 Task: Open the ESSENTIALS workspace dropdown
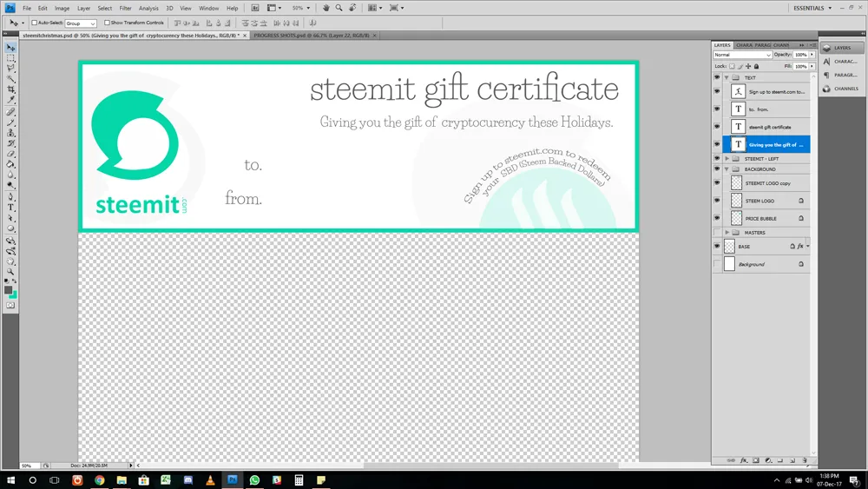pos(812,8)
